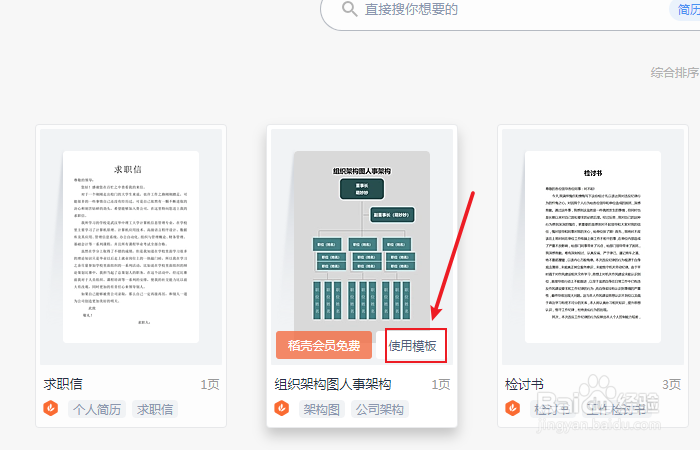Select the 求职信 tag under first card
This screenshot has width=700, height=450.
pyautogui.click(x=155, y=409)
